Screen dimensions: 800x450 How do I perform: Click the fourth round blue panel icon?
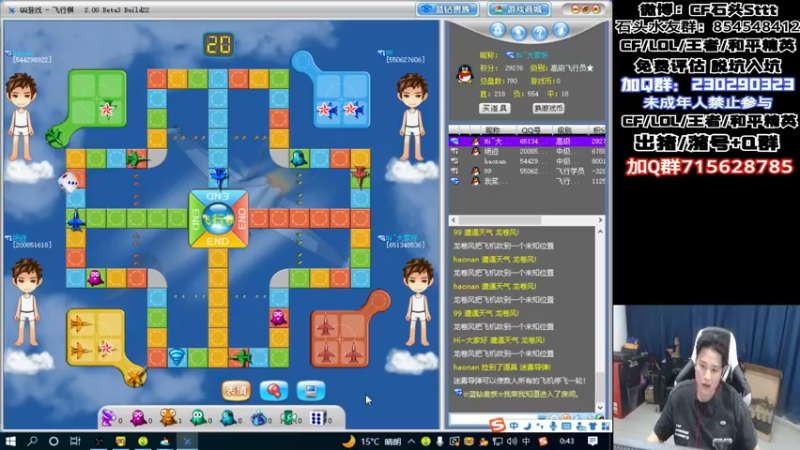(x=560, y=30)
